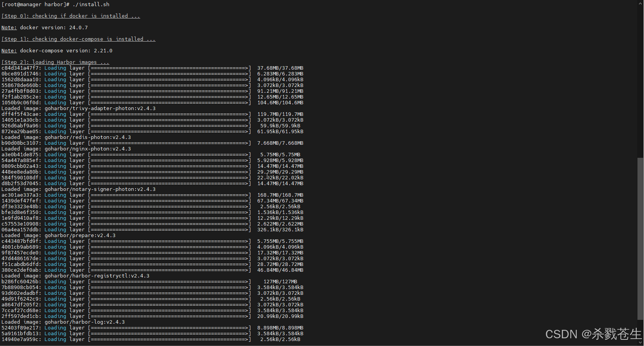This screenshot has height=346, width=644.
Task: Click the '12.29kB/12.29kB' size value
Action: tap(280, 218)
